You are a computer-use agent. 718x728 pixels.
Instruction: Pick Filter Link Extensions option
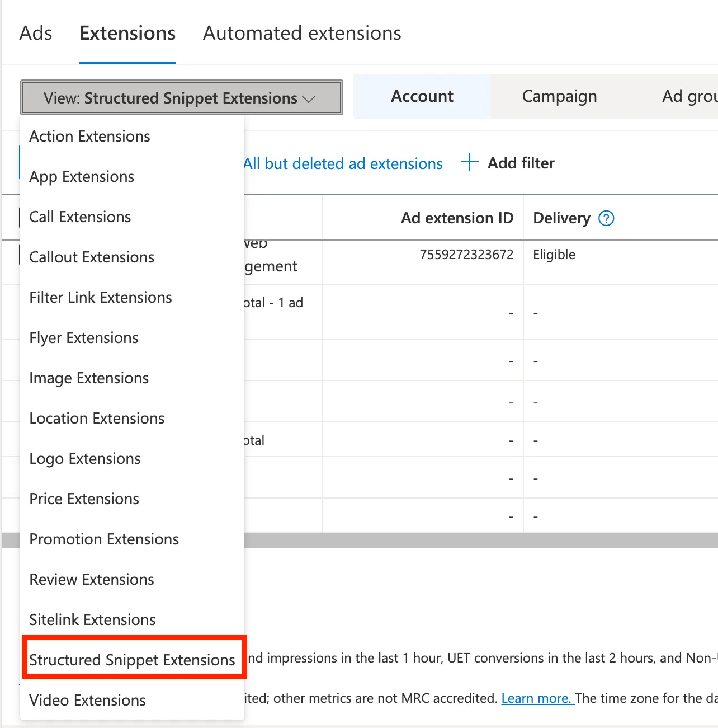pos(132,297)
